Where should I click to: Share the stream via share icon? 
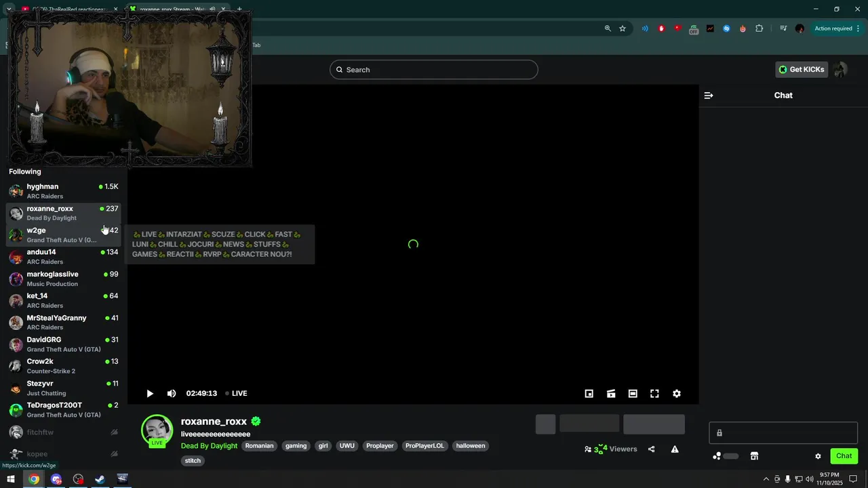(652, 449)
